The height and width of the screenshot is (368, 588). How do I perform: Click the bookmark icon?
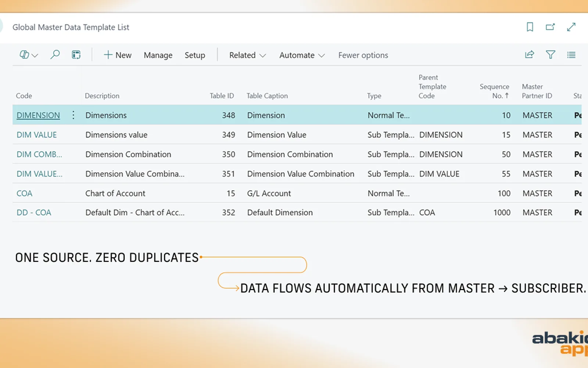pyautogui.click(x=530, y=27)
